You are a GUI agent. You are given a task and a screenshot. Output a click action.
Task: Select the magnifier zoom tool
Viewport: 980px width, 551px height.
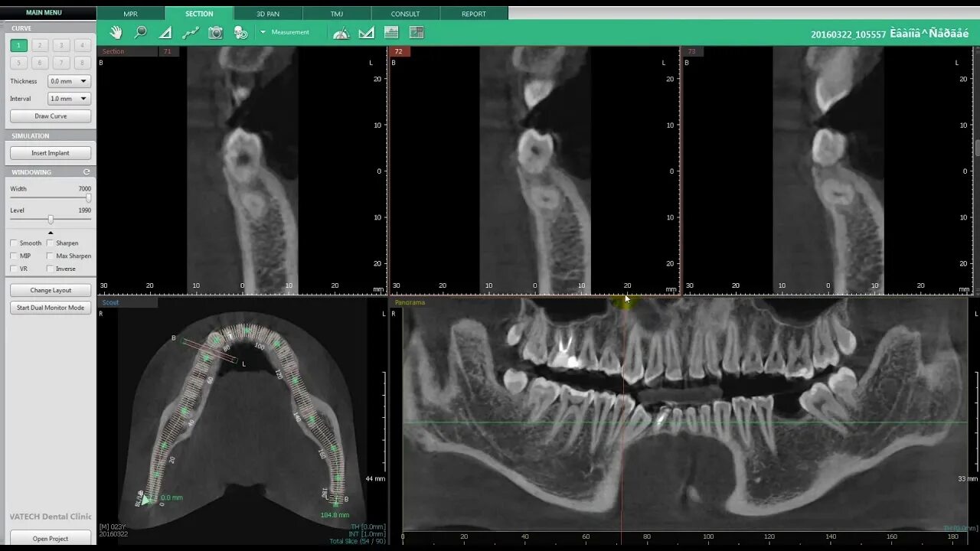(141, 32)
